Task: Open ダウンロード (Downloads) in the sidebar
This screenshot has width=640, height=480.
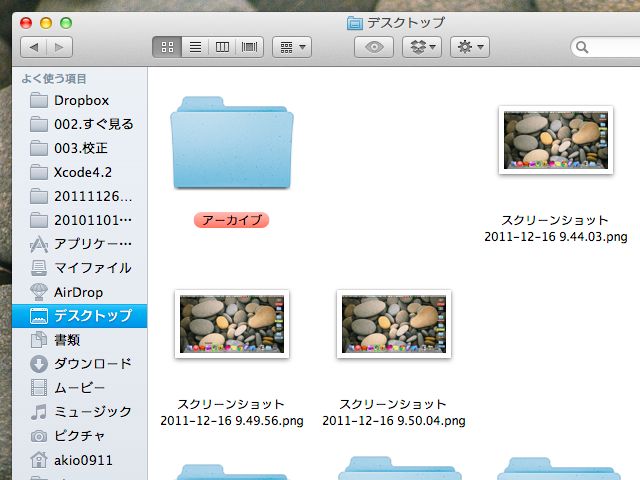Action: (x=80, y=364)
